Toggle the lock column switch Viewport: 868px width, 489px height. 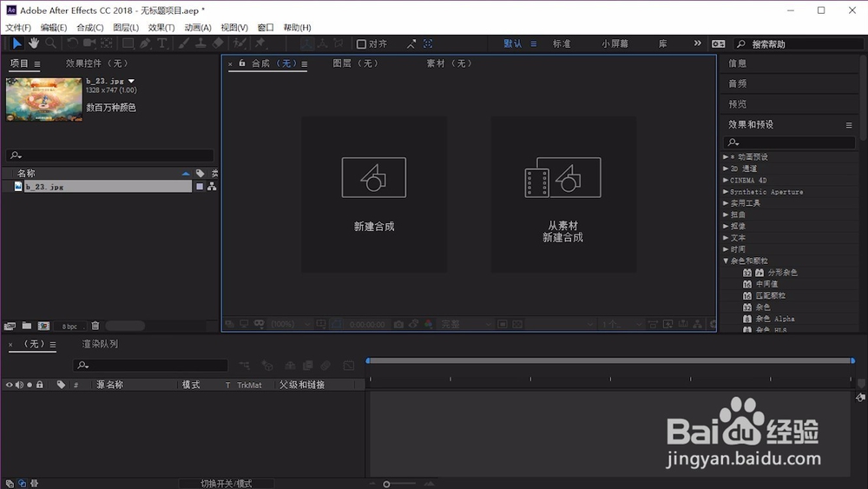tap(39, 384)
